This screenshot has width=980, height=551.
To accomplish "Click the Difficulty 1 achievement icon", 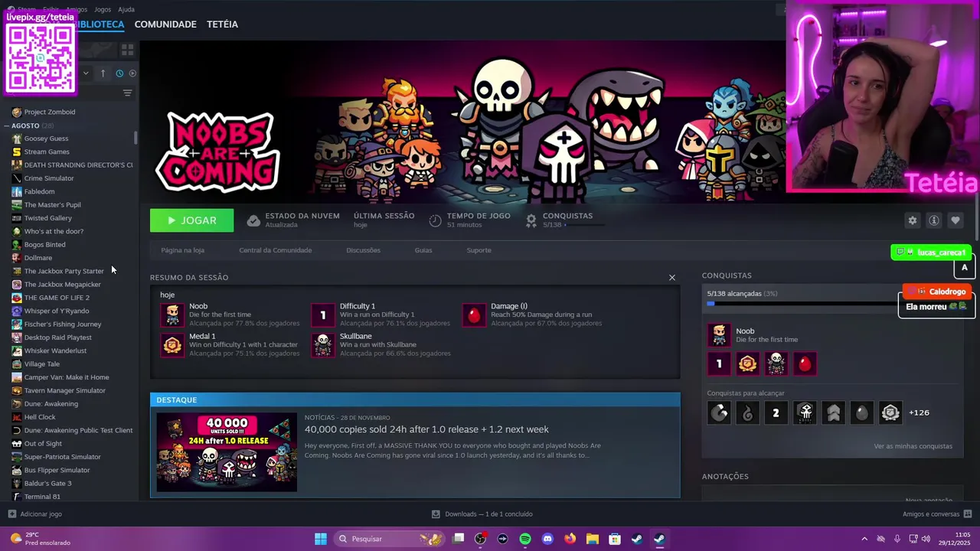I will pos(323,315).
